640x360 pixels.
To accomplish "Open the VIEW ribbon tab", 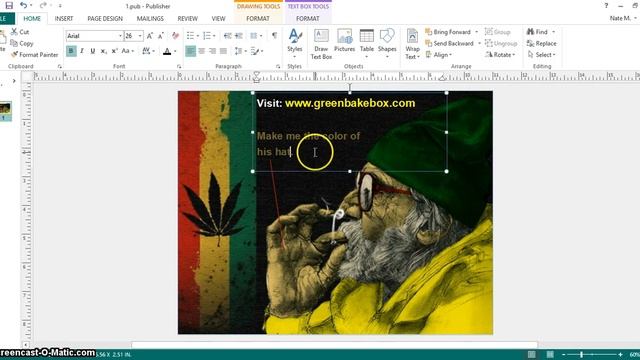I will tap(218, 18).
